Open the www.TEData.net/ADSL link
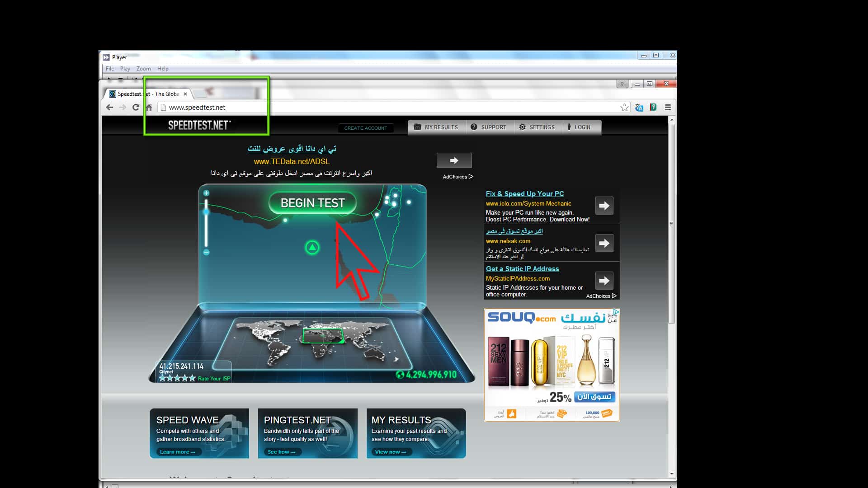This screenshot has width=868, height=488. click(x=292, y=161)
